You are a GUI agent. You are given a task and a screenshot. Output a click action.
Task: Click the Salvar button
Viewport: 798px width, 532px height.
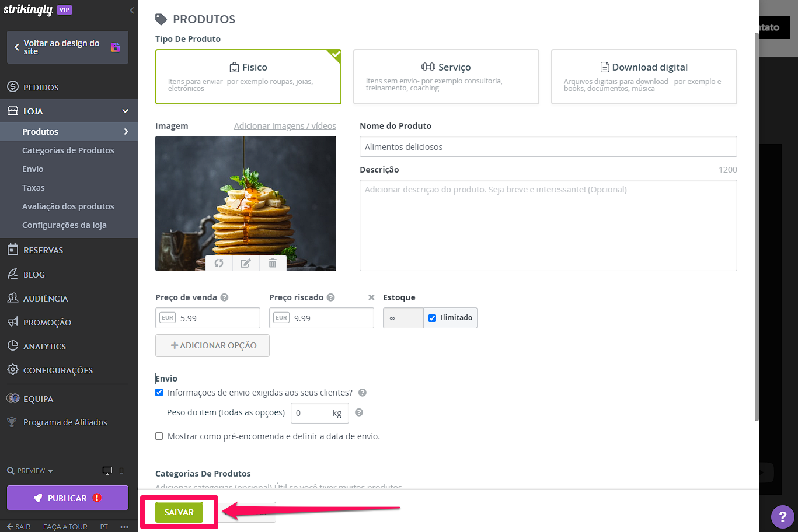179,512
